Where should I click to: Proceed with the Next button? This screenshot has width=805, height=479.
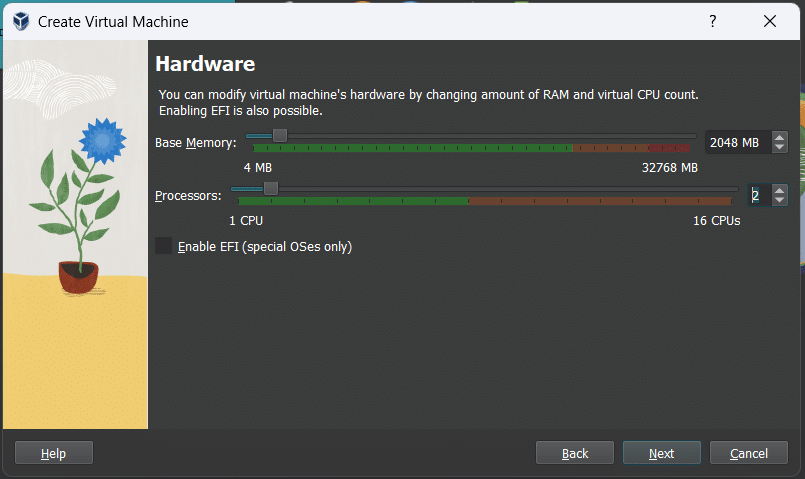pyautogui.click(x=661, y=453)
